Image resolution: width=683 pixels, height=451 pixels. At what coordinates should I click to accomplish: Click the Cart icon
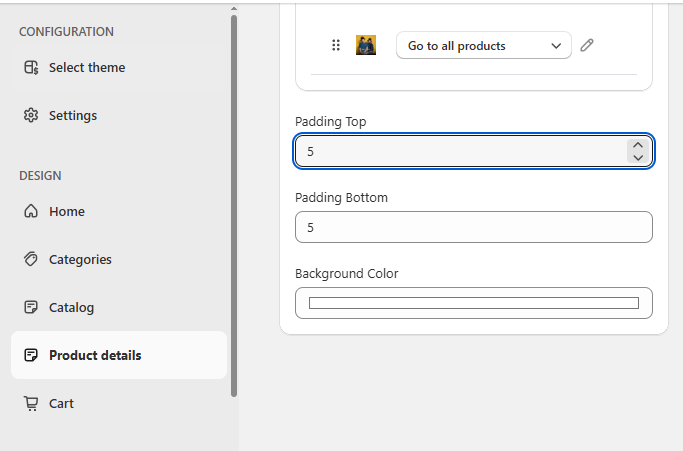(x=31, y=403)
